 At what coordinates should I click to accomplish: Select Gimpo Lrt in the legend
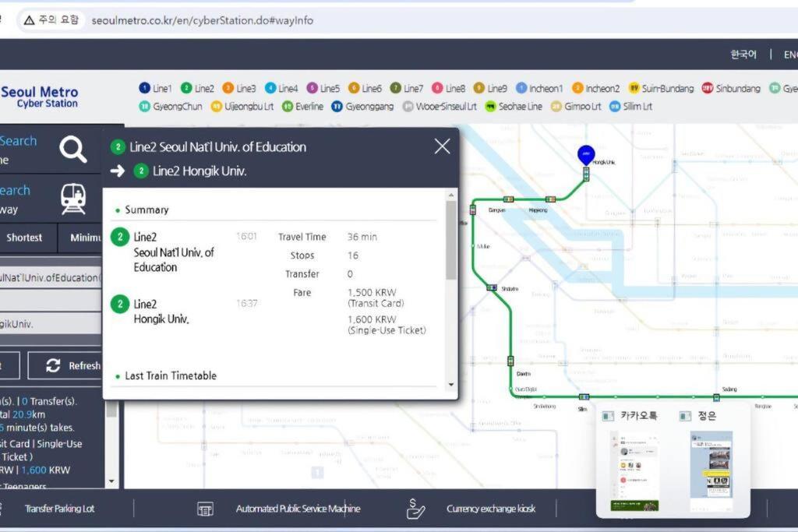pyautogui.click(x=576, y=106)
